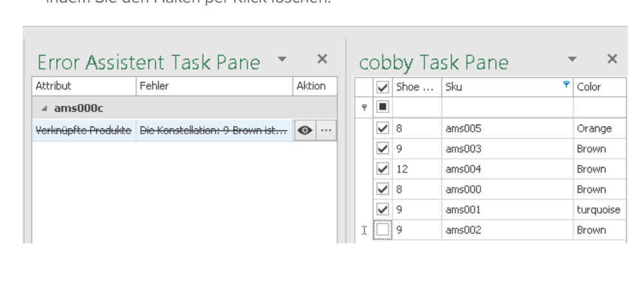Check the checkbox for ams002
Screen dimensions: 644x284
pos(382,230)
